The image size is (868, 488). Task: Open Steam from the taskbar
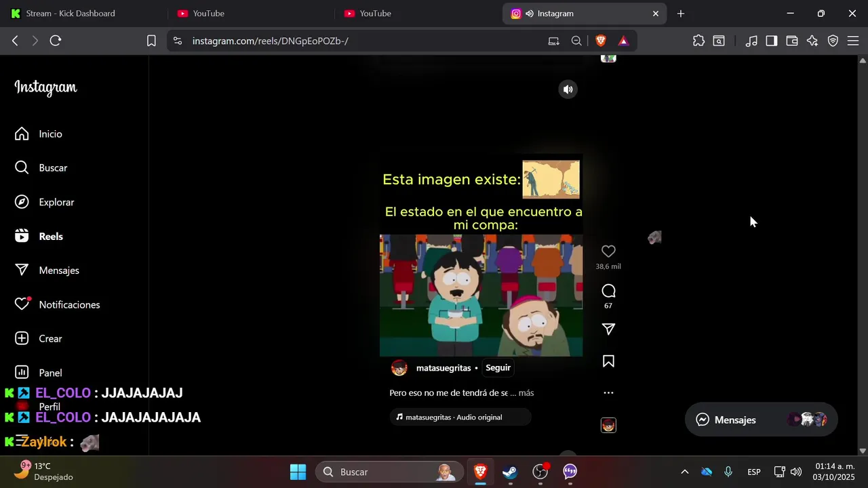click(x=509, y=472)
